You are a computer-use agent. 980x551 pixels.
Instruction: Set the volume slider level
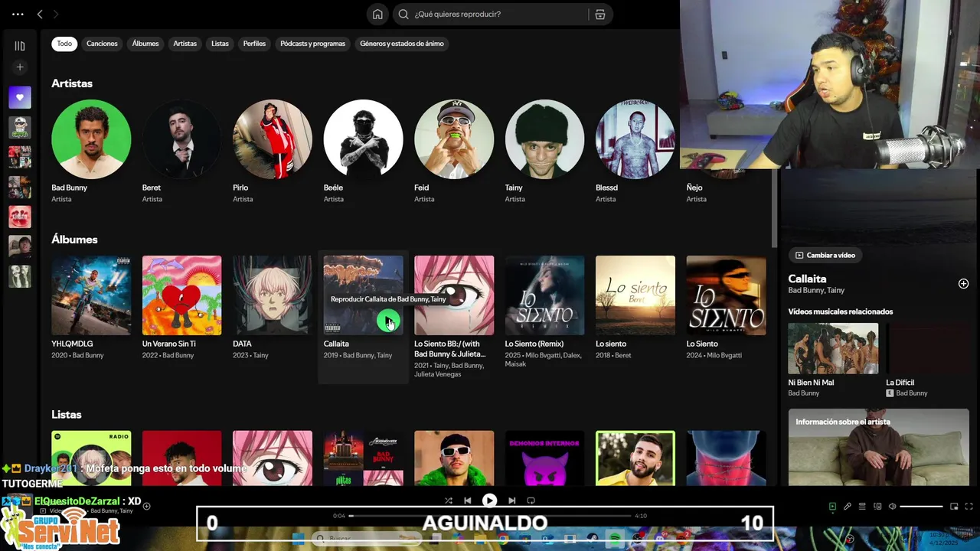(921, 507)
